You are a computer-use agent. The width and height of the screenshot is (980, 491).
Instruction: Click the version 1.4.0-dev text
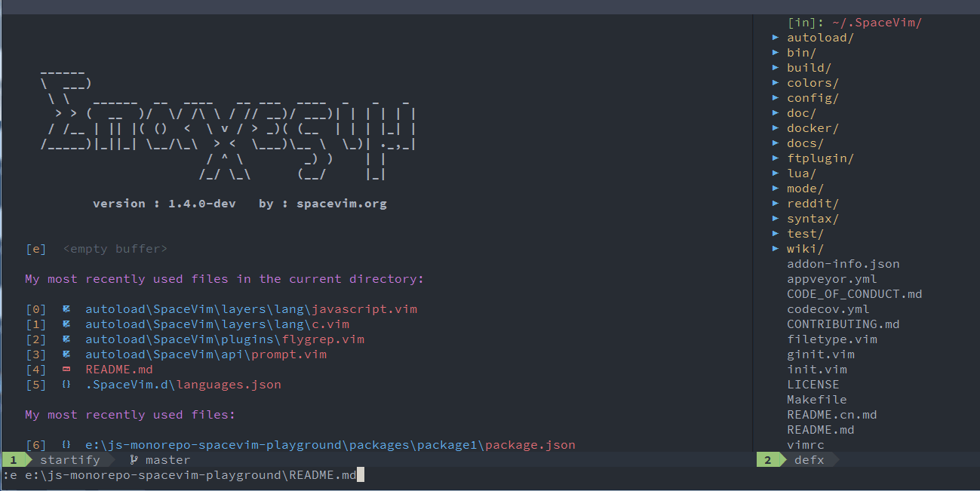pyautogui.click(x=164, y=204)
